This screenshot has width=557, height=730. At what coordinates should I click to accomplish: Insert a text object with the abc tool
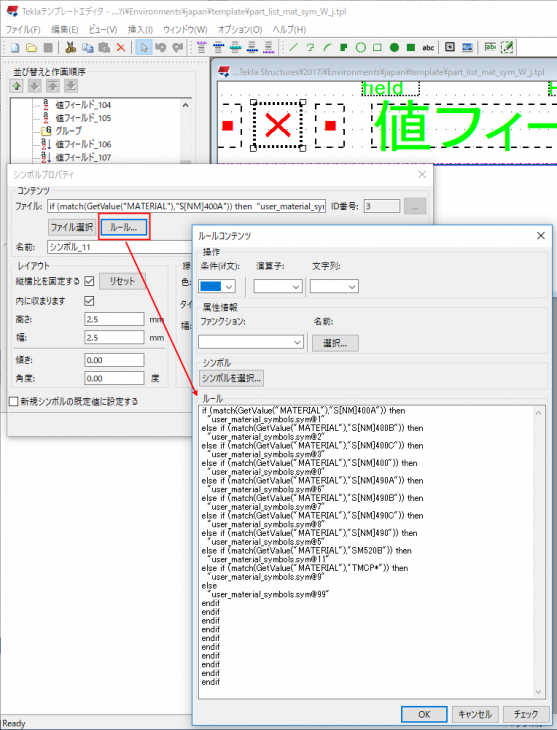point(428,47)
